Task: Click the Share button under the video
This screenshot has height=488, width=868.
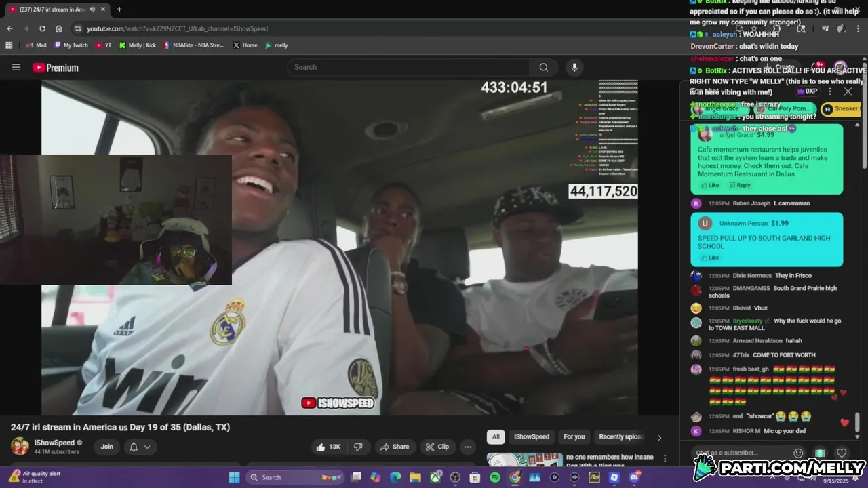Action: coord(394,447)
